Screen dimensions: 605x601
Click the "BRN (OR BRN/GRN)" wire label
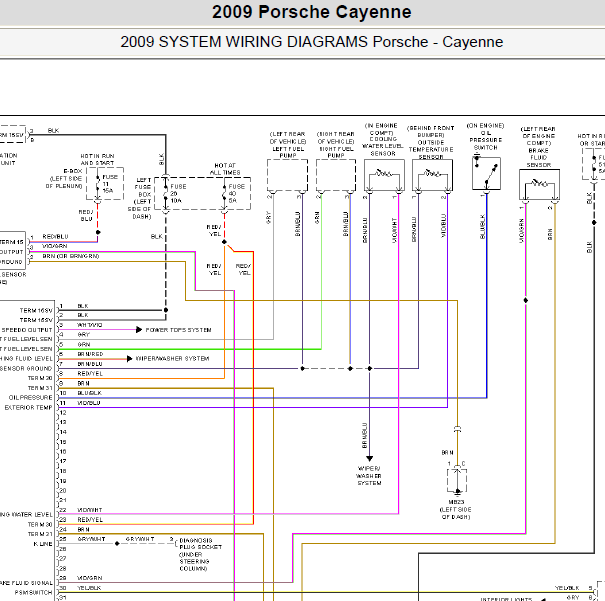pos(71,256)
